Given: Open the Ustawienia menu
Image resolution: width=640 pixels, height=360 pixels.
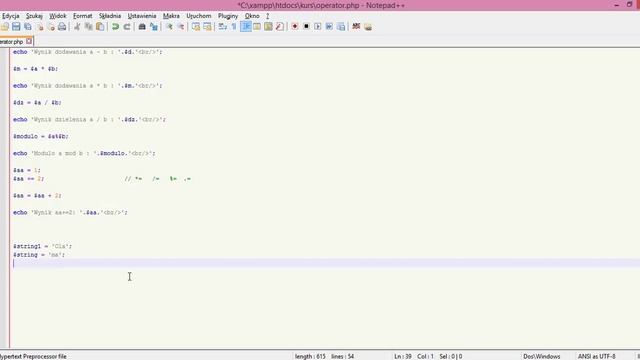Looking at the screenshot, I should coord(142,16).
